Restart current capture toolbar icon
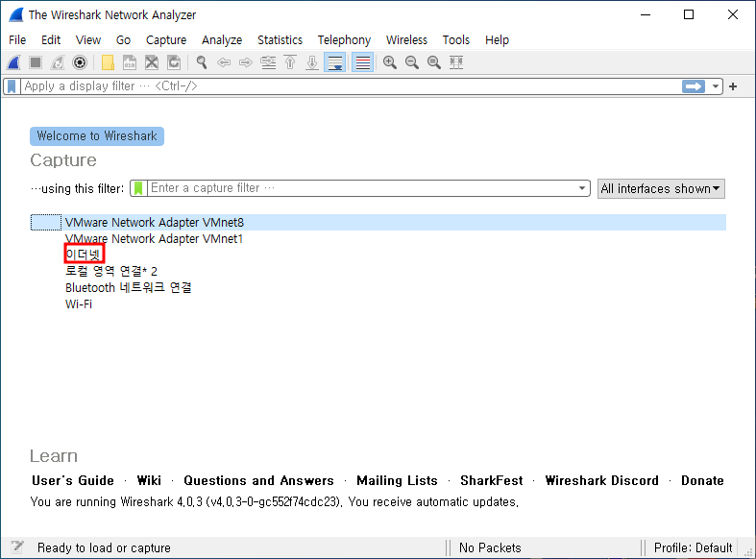 pos(58,62)
